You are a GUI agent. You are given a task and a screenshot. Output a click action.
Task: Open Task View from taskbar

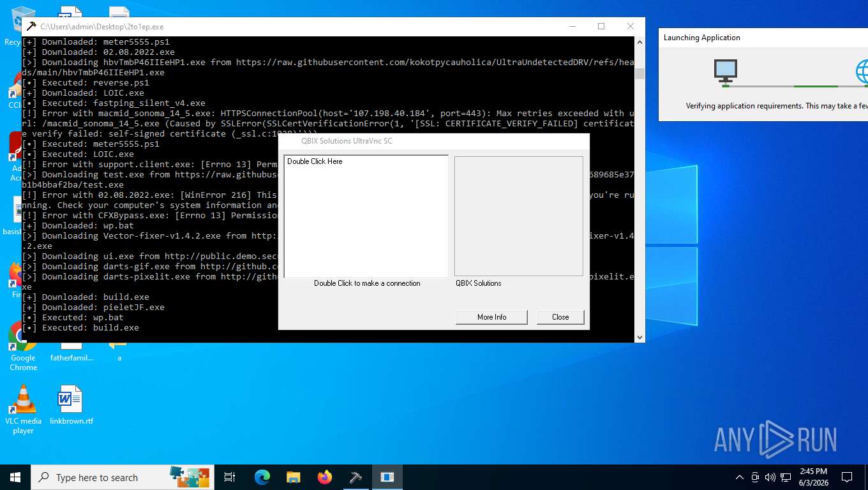230,477
